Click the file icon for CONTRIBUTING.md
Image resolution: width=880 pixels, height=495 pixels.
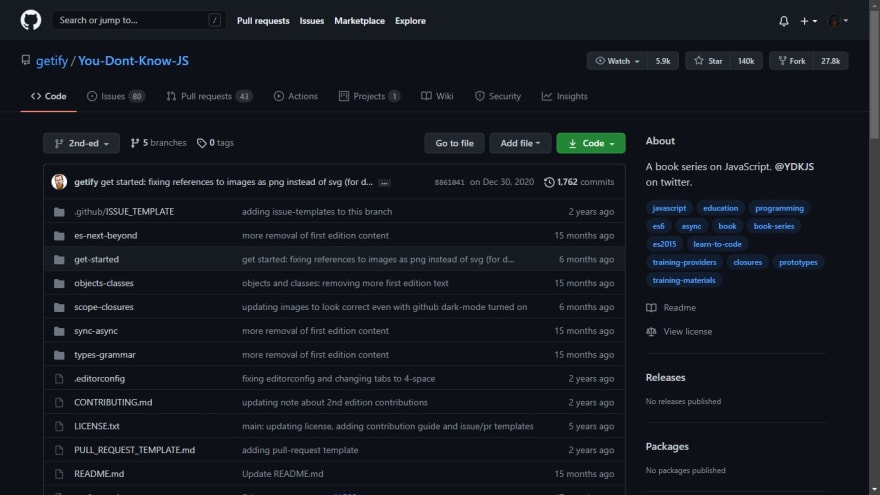(59, 402)
